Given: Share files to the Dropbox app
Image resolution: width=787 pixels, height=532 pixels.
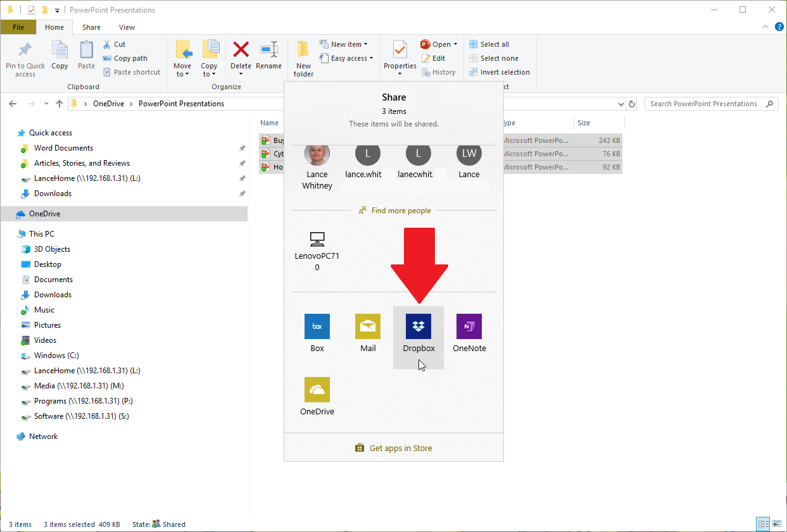Looking at the screenshot, I should click(419, 337).
